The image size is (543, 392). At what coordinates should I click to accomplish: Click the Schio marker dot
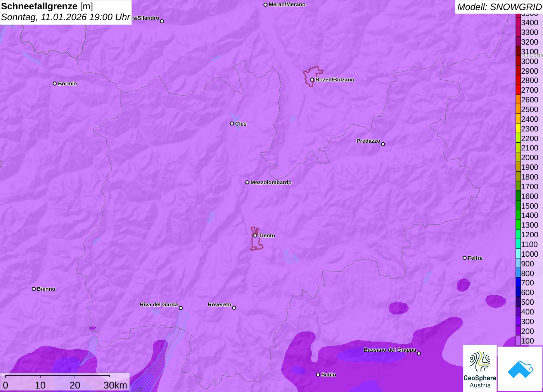pos(318,375)
